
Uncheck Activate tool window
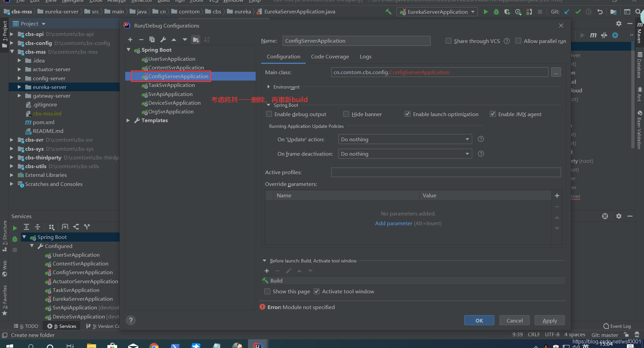(x=316, y=291)
